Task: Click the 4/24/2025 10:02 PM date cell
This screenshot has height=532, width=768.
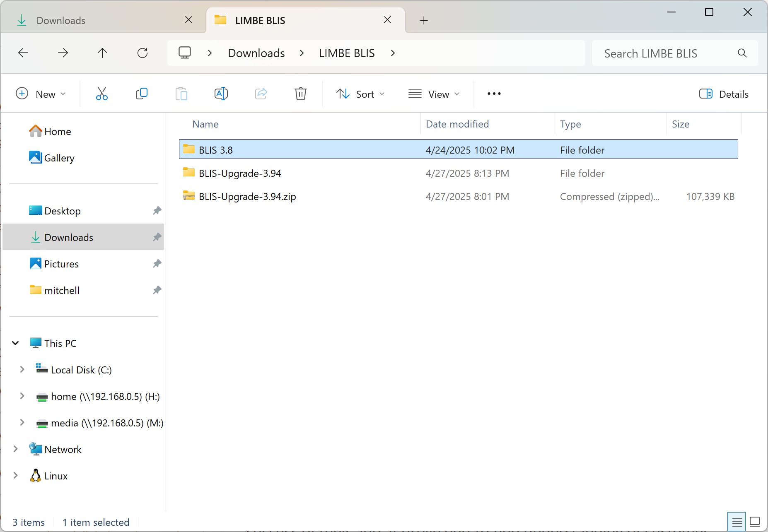Action: coord(470,150)
